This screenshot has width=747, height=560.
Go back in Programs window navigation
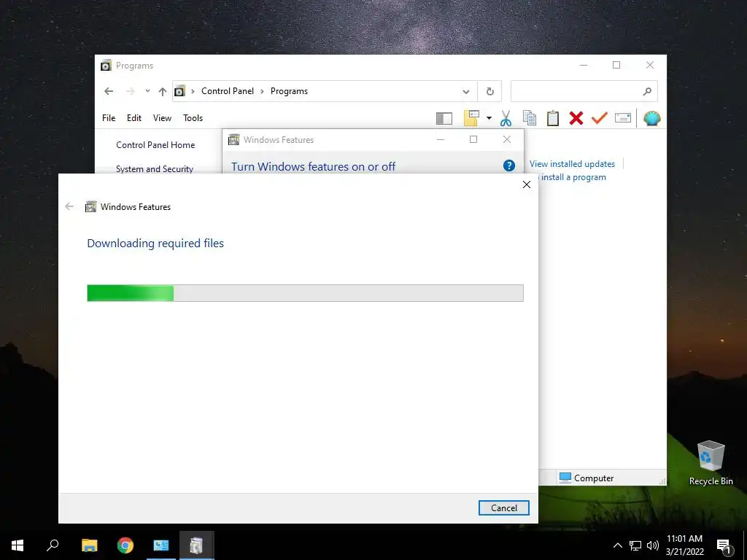[x=109, y=91]
